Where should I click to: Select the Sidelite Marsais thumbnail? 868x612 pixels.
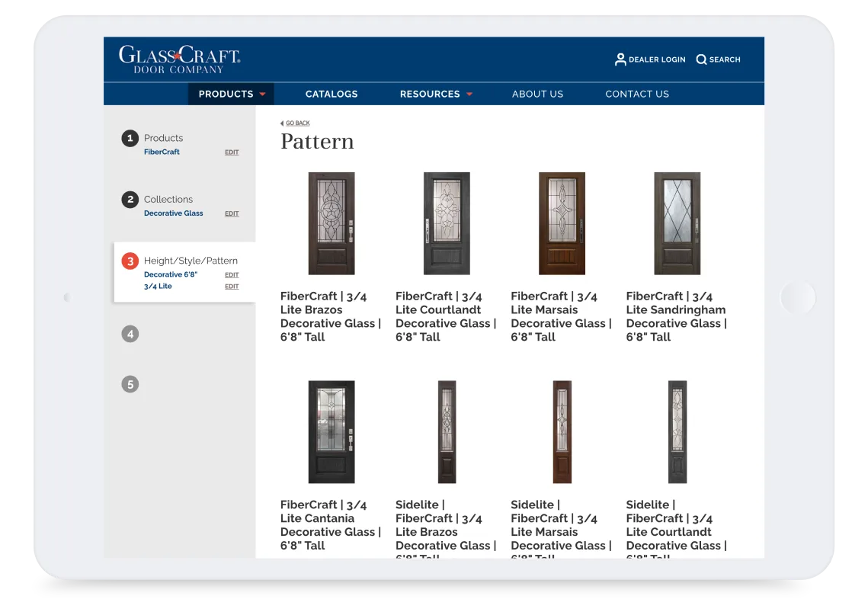[x=562, y=432]
